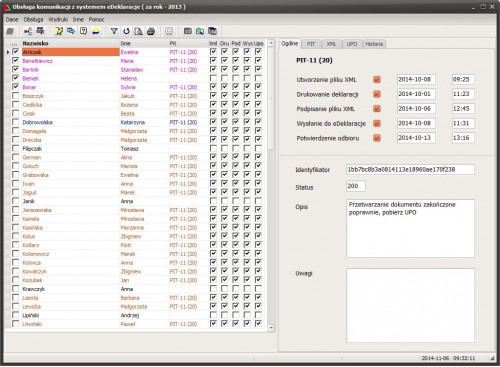The image size is (500, 367).
Task: Click the Status field showing 200
Action: pyautogui.click(x=356, y=186)
